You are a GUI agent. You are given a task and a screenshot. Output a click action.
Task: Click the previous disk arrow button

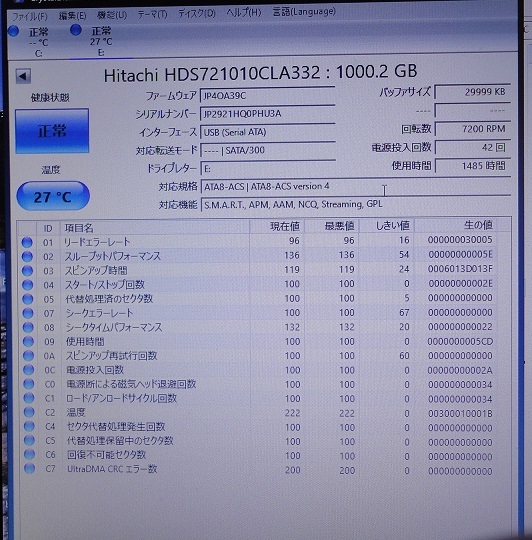click(23, 76)
